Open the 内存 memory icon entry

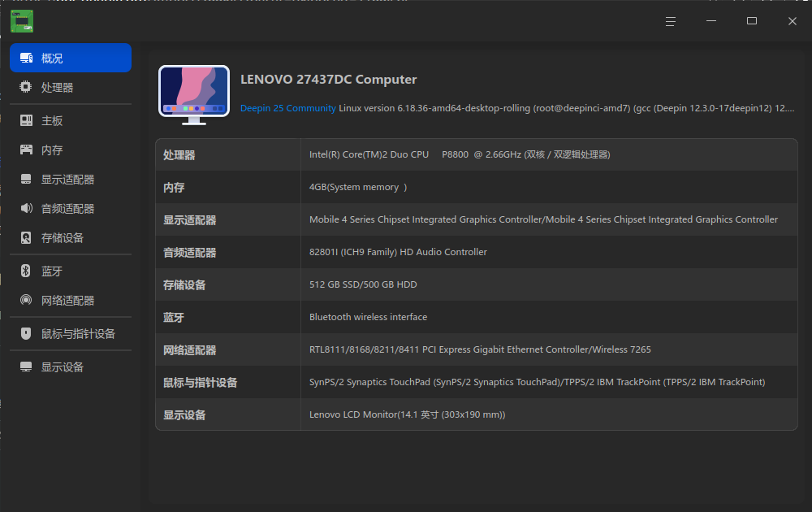tap(26, 150)
